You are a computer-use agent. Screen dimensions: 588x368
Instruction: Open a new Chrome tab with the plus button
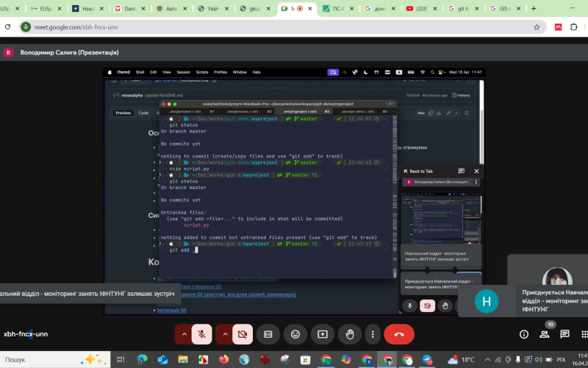pyautogui.click(x=534, y=8)
